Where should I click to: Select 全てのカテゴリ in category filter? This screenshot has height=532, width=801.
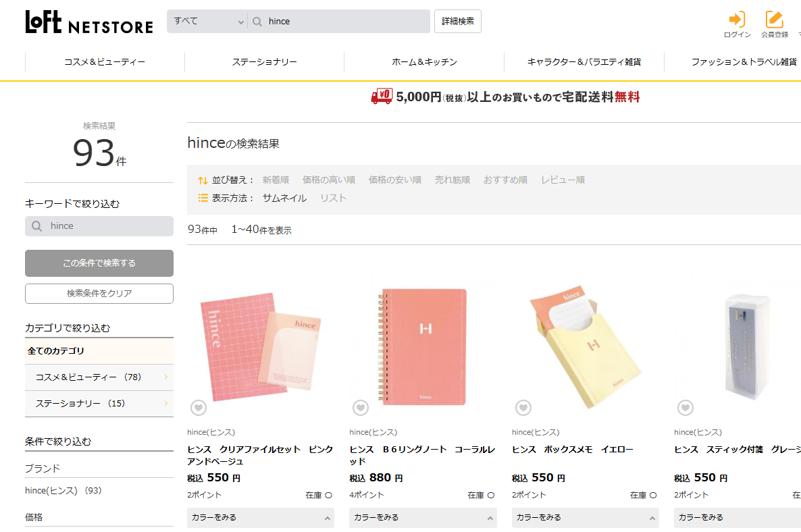click(x=99, y=351)
